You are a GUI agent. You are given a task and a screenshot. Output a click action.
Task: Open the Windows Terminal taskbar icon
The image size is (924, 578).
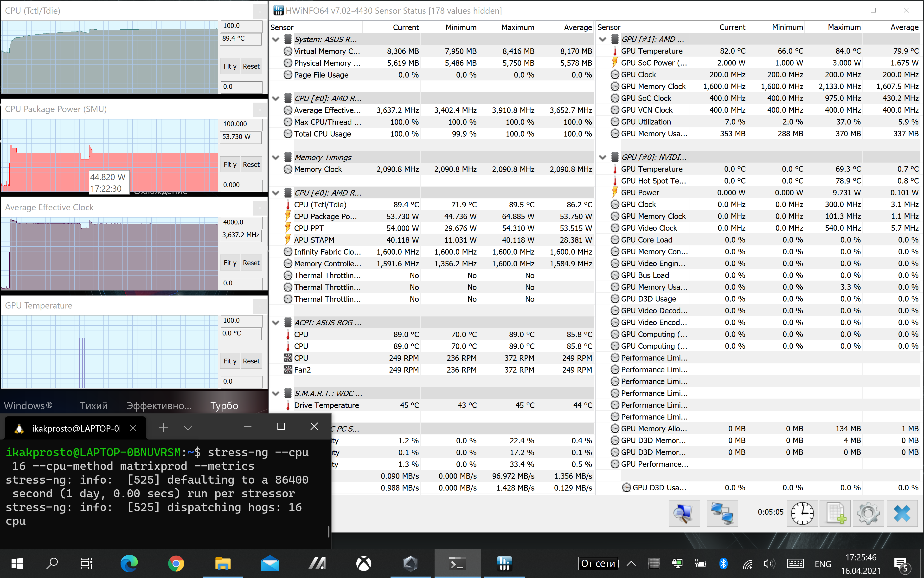457,564
